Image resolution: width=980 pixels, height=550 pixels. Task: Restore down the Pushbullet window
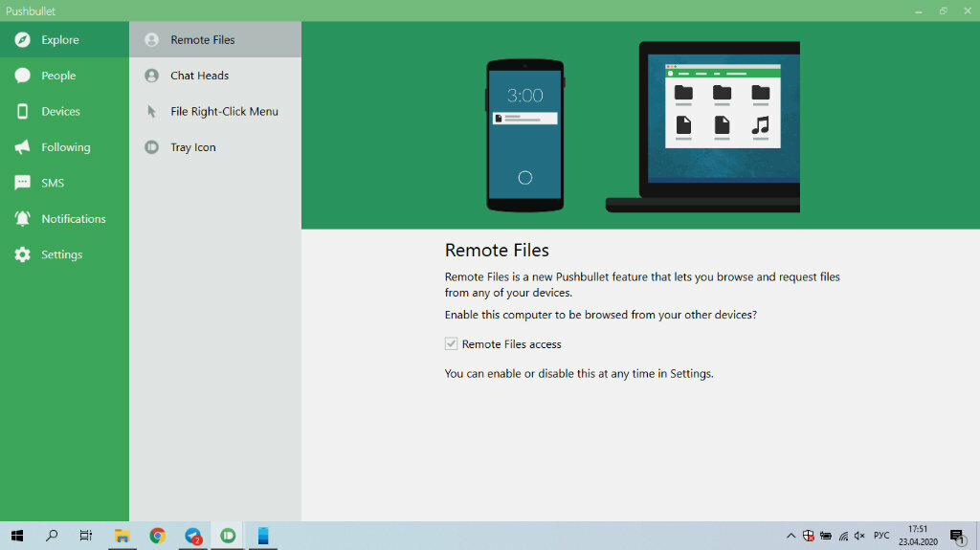[x=943, y=11]
